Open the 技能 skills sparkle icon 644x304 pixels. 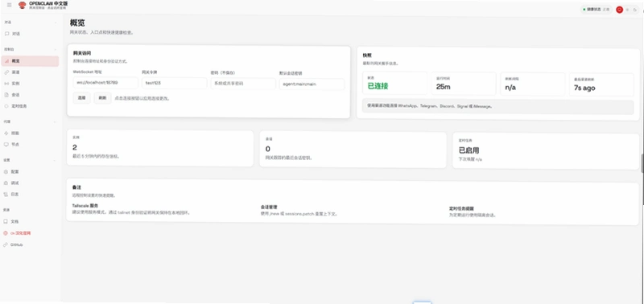tap(6, 134)
